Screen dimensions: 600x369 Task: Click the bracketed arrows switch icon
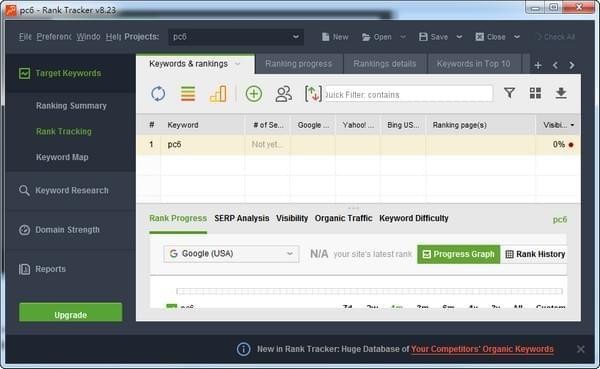tap(313, 94)
